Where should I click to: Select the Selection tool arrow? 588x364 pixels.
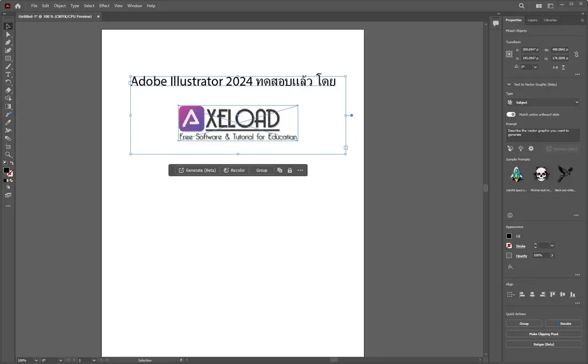[8, 26]
